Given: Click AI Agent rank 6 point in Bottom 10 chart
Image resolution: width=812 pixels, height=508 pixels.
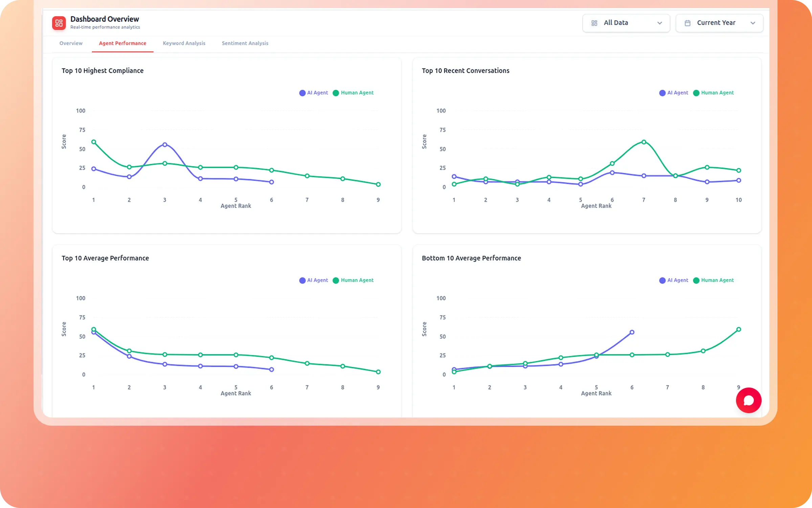Looking at the screenshot, I should [632, 332].
